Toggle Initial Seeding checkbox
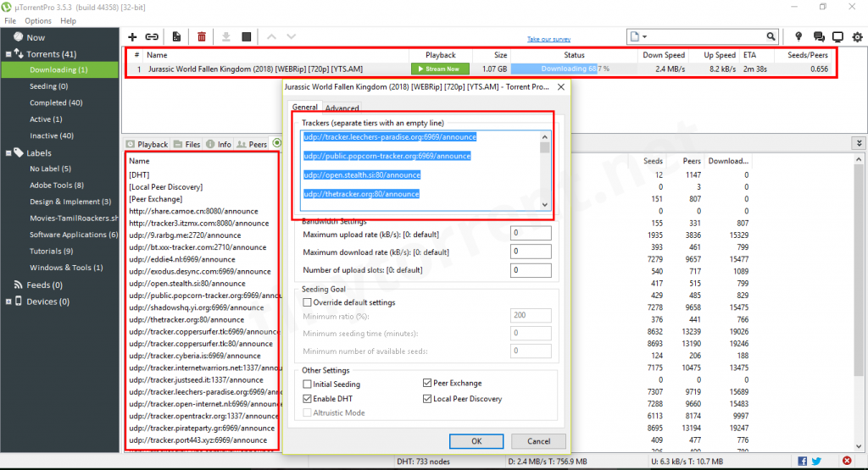Screen dimensions: 868x470 pyautogui.click(x=307, y=384)
